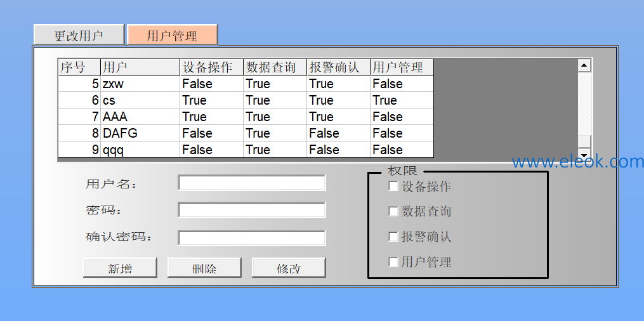
Task: Enable the 数据查询 permission checkbox
Action: (x=393, y=211)
